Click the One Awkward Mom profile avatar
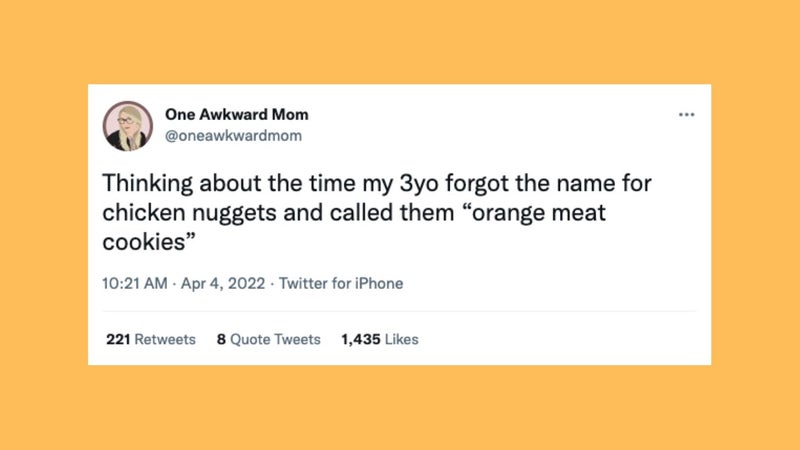The width and height of the screenshot is (800, 450). (127, 126)
